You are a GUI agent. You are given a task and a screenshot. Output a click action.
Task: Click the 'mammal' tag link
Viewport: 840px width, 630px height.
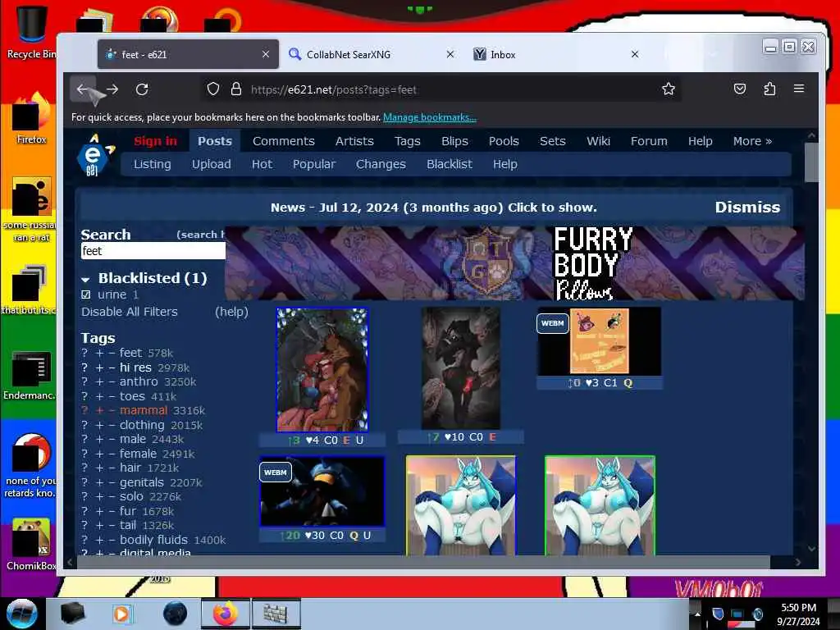coord(144,410)
